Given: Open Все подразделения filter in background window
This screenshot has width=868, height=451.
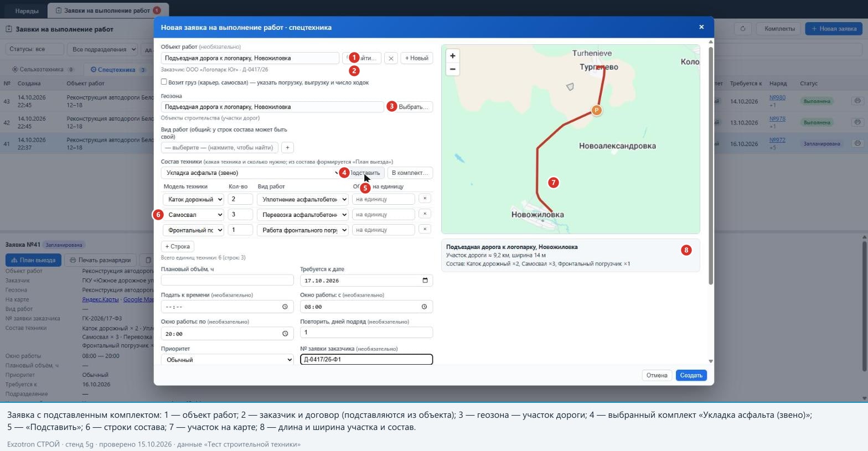Looking at the screenshot, I should tap(102, 49).
